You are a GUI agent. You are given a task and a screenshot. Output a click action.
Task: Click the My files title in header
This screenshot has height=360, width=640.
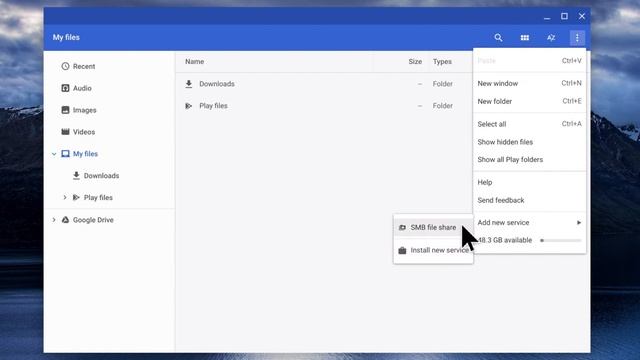click(66, 37)
